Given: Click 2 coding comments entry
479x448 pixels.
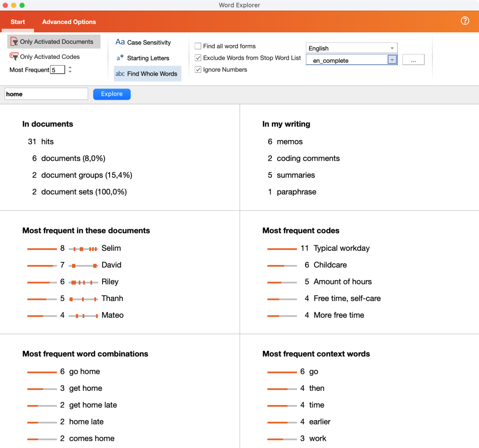Looking at the screenshot, I should pos(304,158).
